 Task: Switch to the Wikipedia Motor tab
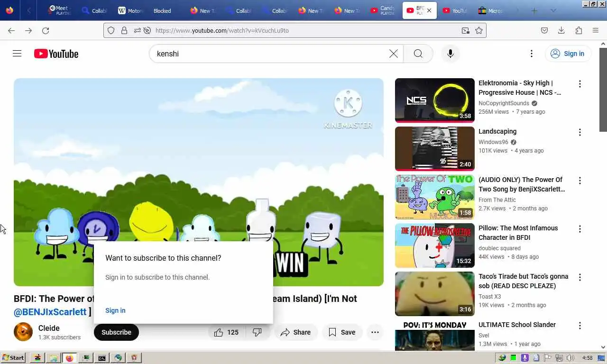click(129, 10)
